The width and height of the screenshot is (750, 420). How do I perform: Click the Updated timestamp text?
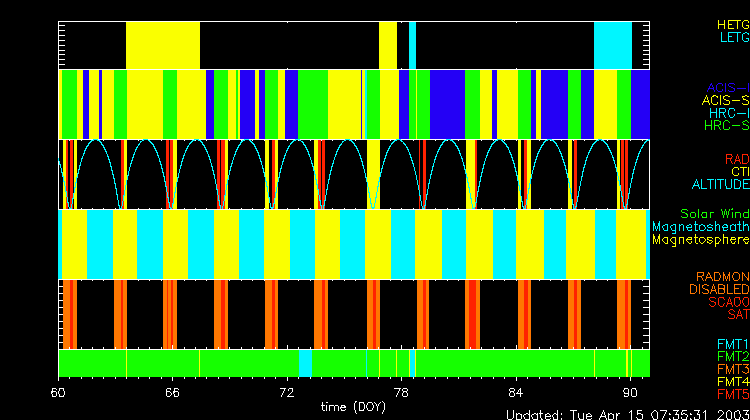627,413
